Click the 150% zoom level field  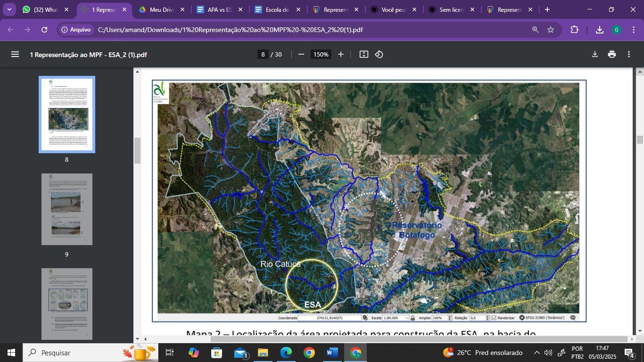321,54
